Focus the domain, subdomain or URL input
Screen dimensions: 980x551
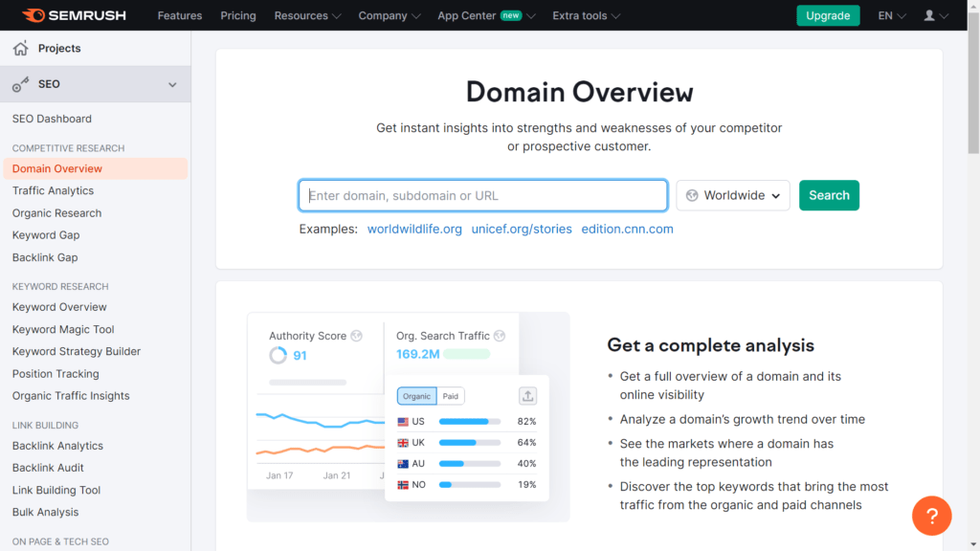pos(483,195)
